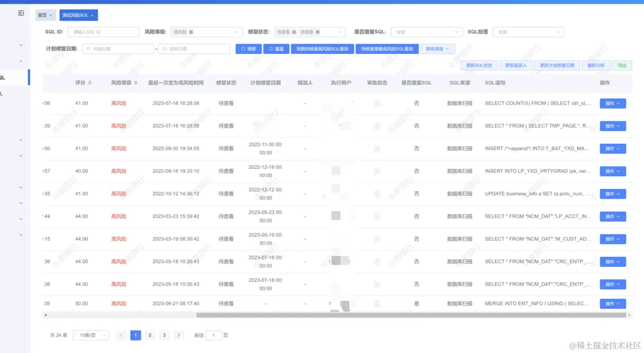Open 操作 menu for the SELECT TMP_PAGE row

(x=613, y=126)
